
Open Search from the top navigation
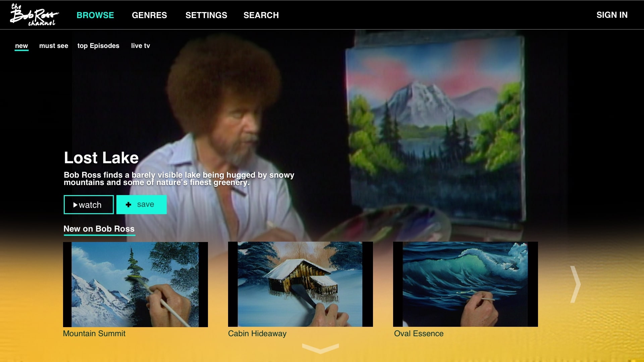pyautogui.click(x=261, y=15)
